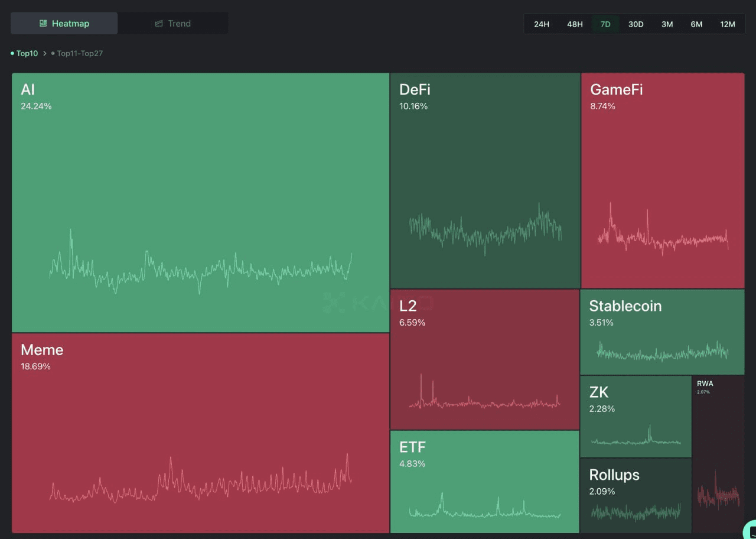Open the ETF heatmap tile
This screenshot has height=539, width=756.
point(485,482)
